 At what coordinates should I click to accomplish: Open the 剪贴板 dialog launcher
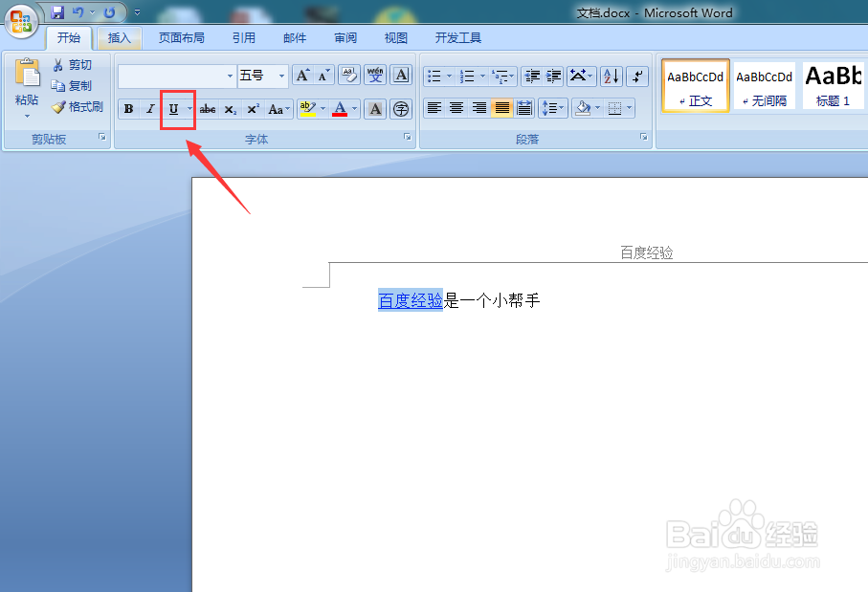point(102,137)
